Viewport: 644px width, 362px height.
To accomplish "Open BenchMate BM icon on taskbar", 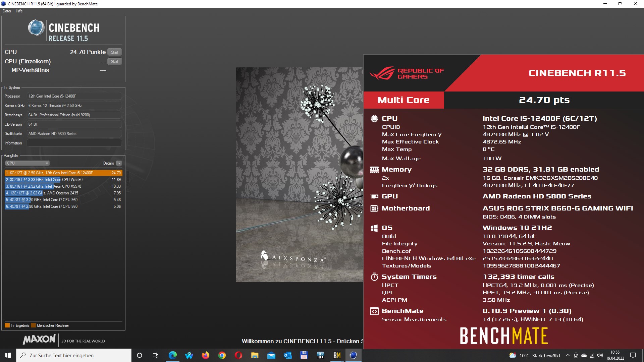I will (x=337, y=355).
